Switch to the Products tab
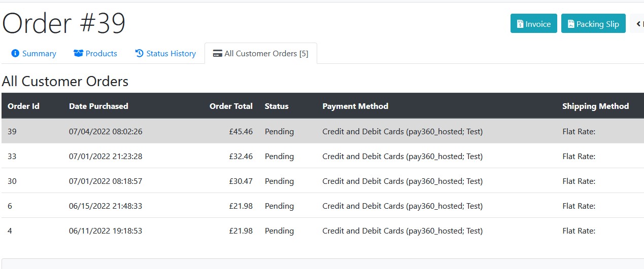Image resolution: width=644 pixels, height=269 pixels. tap(95, 53)
